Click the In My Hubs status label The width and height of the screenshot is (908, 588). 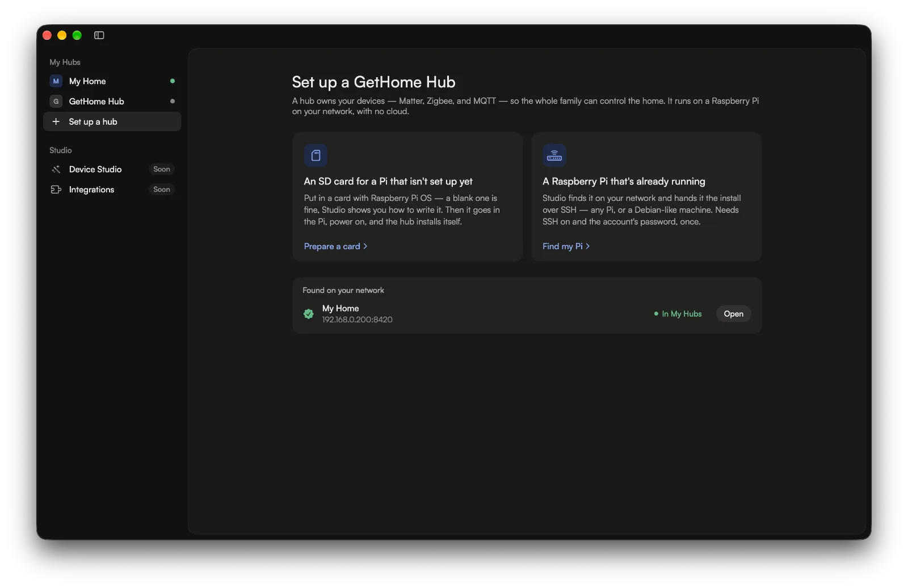click(x=678, y=314)
